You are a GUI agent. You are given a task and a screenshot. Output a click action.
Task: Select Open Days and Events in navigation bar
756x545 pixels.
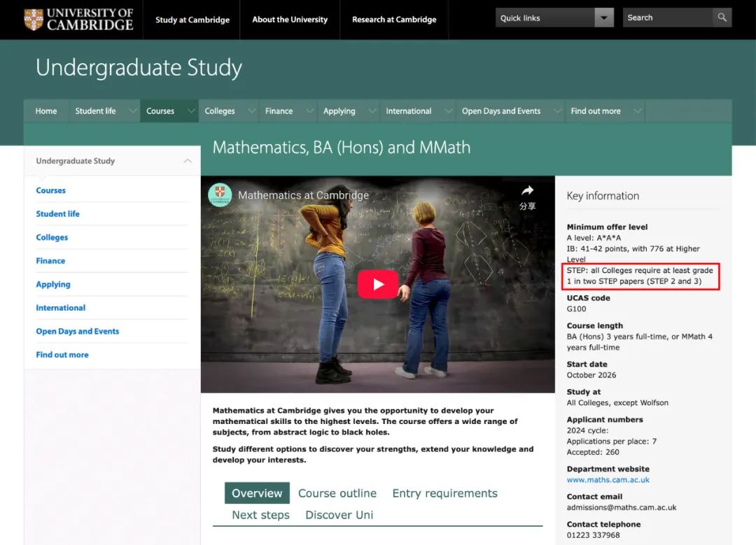point(501,111)
